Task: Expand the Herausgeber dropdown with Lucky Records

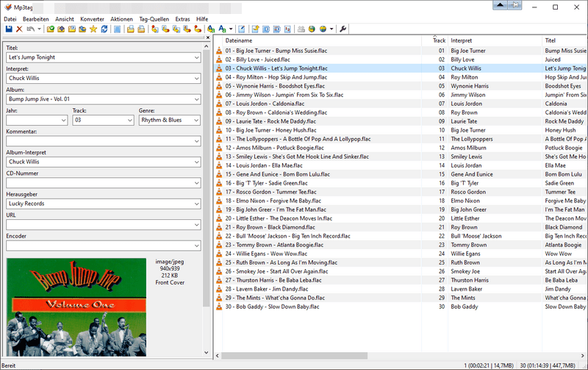Action: point(196,204)
